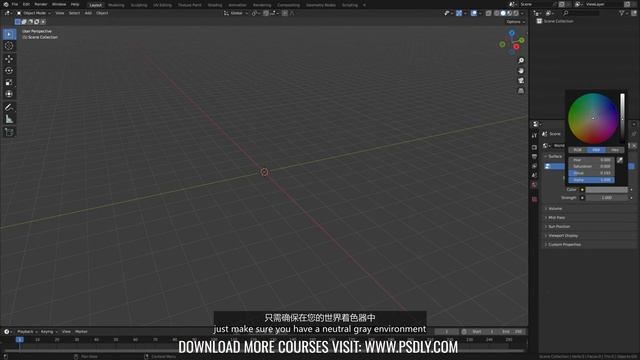This screenshot has width=640, height=360.
Task: Open the World properties tab icon
Action: [x=534, y=185]
